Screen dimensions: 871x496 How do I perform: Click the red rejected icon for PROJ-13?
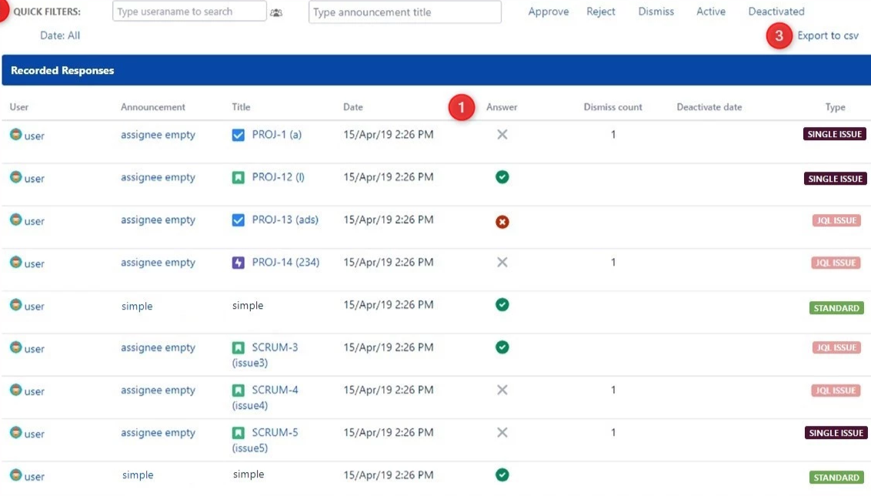click(x=502, y=221)
